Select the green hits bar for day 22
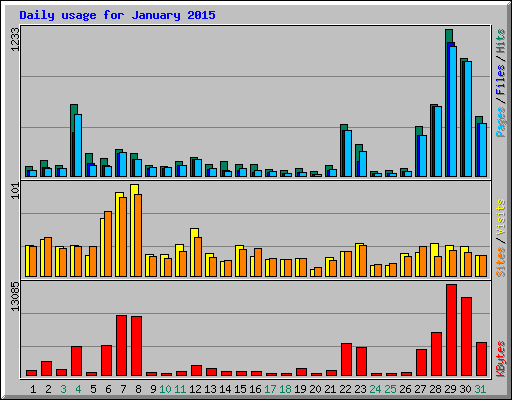This screenshot has height=400, width=512. [x=344, y=150]
